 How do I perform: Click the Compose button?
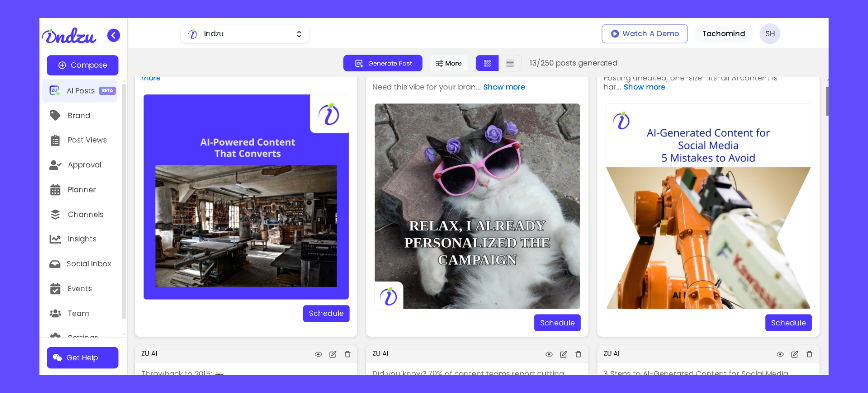[83, 65]
